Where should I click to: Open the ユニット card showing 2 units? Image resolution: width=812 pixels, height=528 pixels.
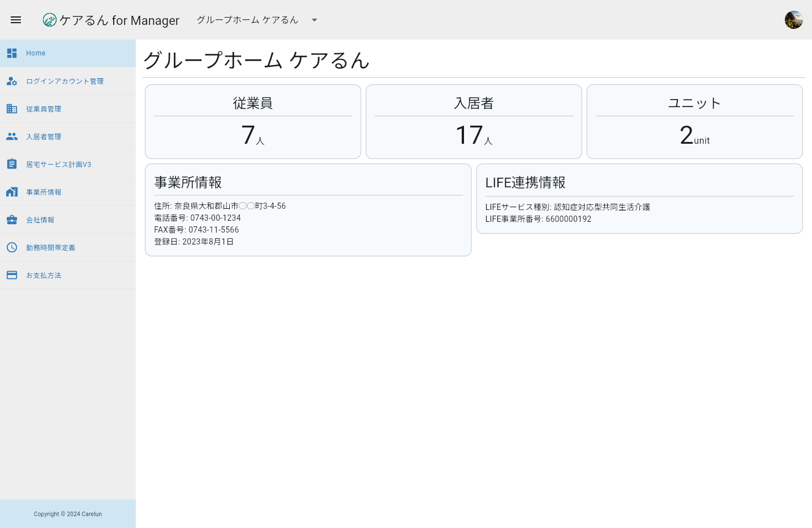694,121
